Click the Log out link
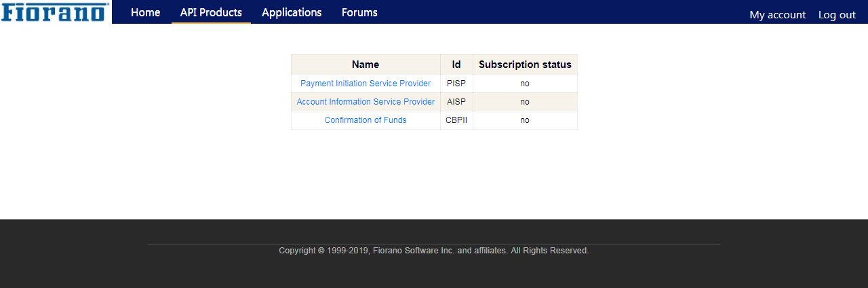The height and width of the screenshot is (288, 868). coord(837,14)
